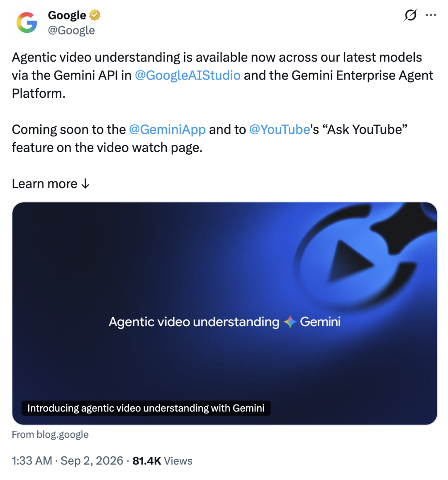Open the Grok slashed-circle icon at top right
Viewport: 448px width, 480px height.
(x=410, y=15)
